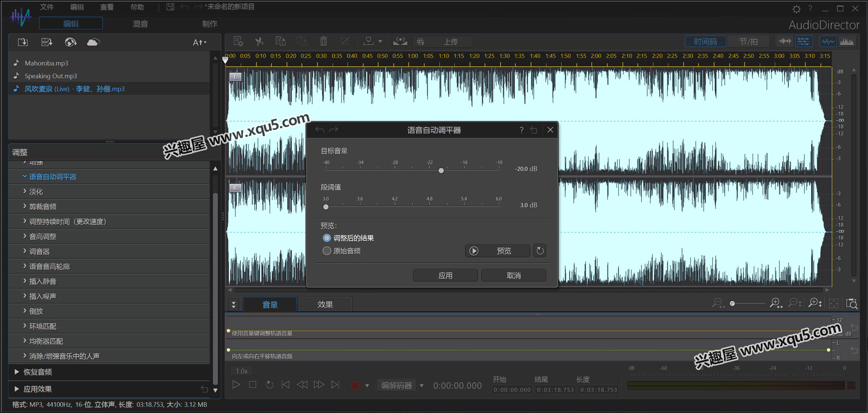Screen dimensions: 868x413
Task: Click the Volume tab below the waveform
Action: click(270, 304)
